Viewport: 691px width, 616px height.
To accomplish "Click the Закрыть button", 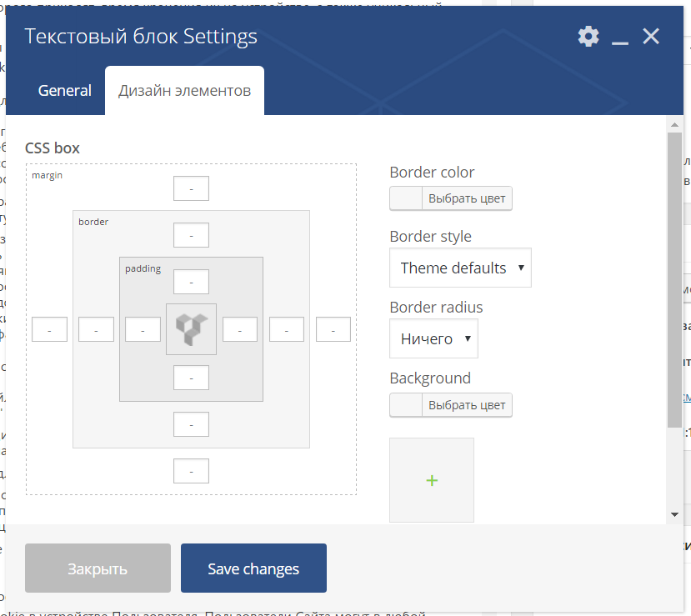I will click(x=98, y=568).
